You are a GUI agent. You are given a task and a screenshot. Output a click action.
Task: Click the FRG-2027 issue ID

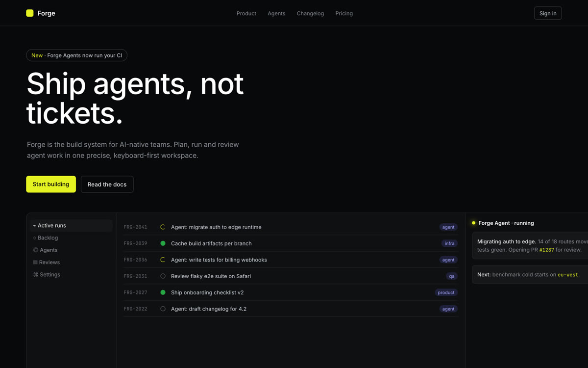pos(135,292)
